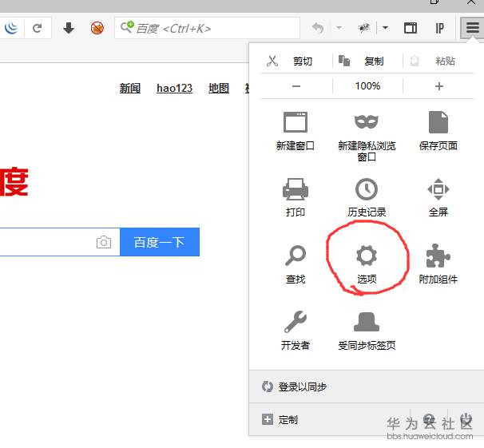Click the 百度一下 search button
Screen dimensions: 484x448
160,242
